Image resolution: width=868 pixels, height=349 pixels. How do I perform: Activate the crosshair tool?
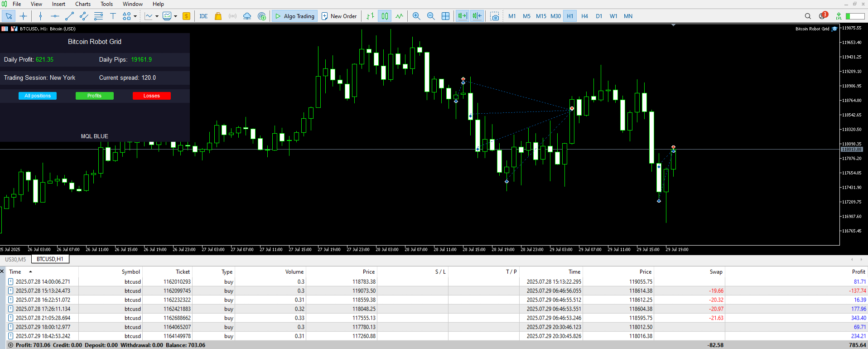coord(24,16)
